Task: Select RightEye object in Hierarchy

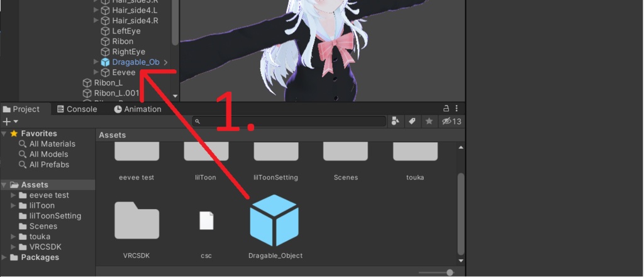Action: [x=128, y=52]
